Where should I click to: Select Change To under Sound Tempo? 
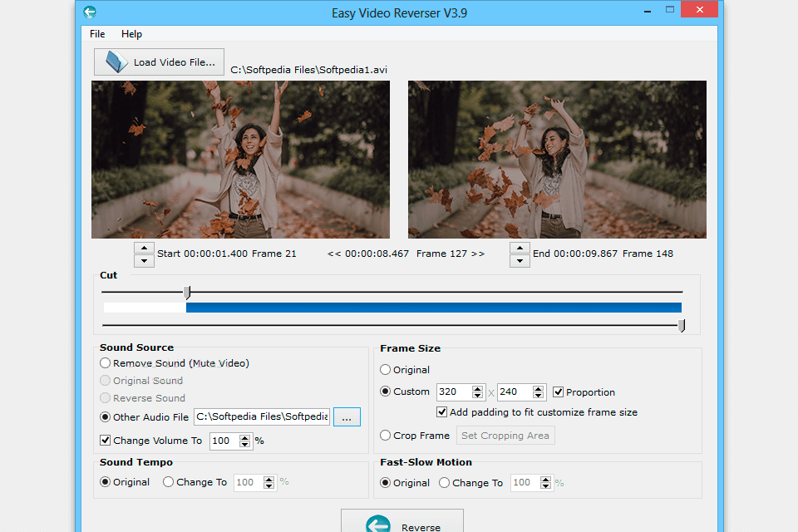pos(195,482)
